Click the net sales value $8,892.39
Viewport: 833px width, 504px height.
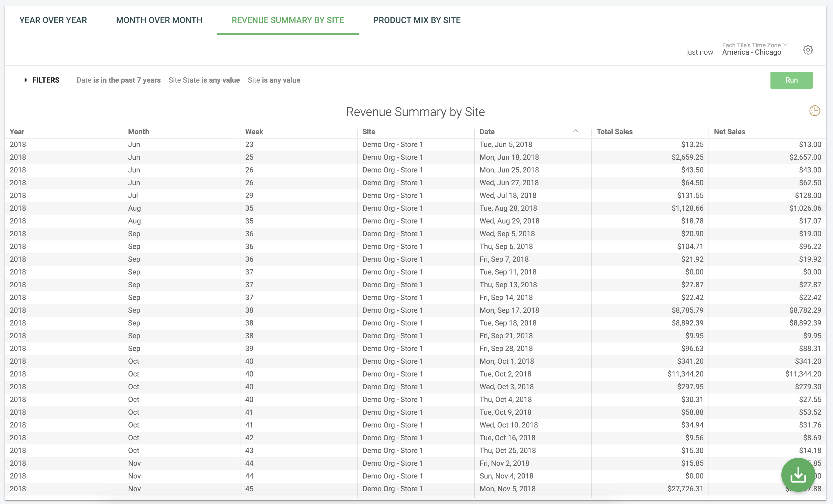point(805,323)
